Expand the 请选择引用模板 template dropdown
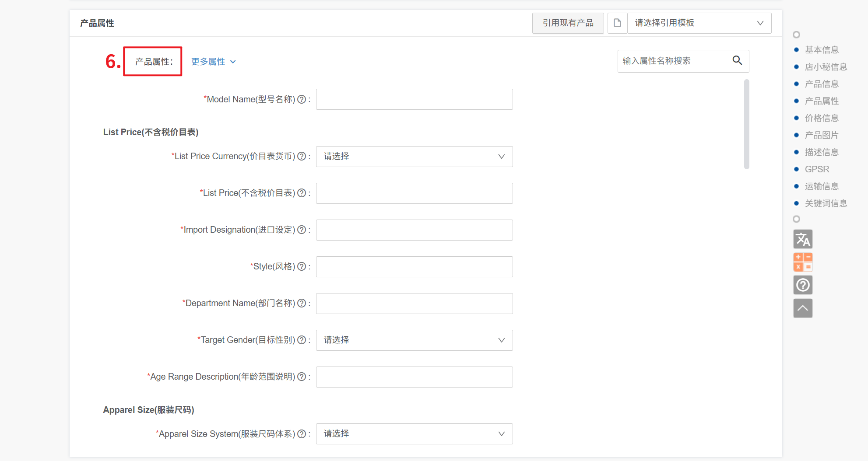 coord(699,23)
